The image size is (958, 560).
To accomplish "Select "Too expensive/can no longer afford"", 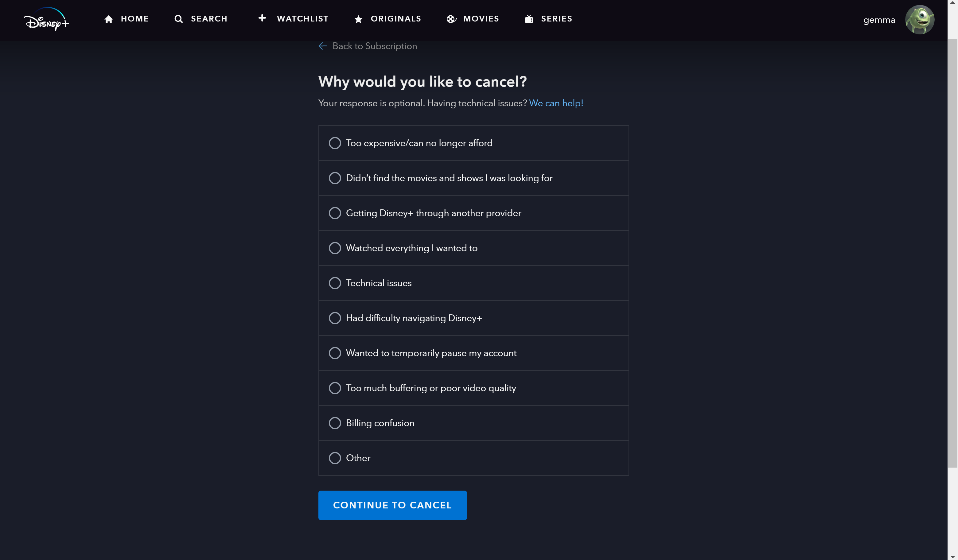I will (474, 143).
